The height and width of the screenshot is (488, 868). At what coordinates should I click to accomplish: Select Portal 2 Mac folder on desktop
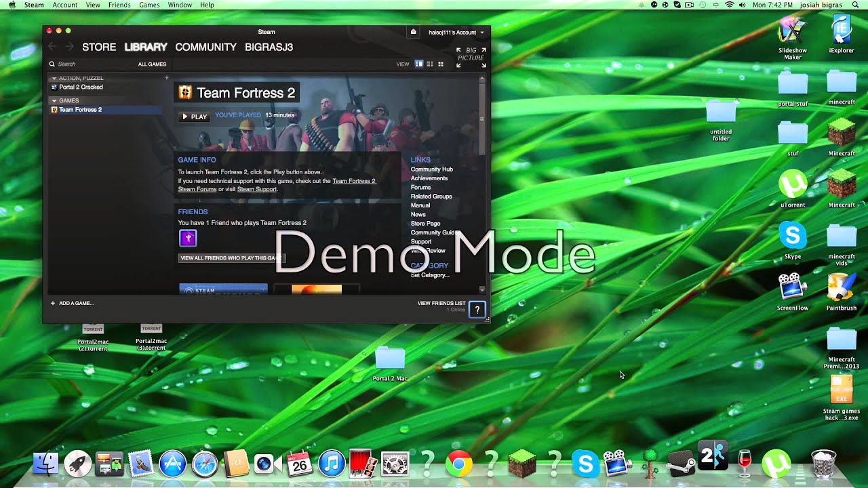pyautogui.click(x=390, y=365)
